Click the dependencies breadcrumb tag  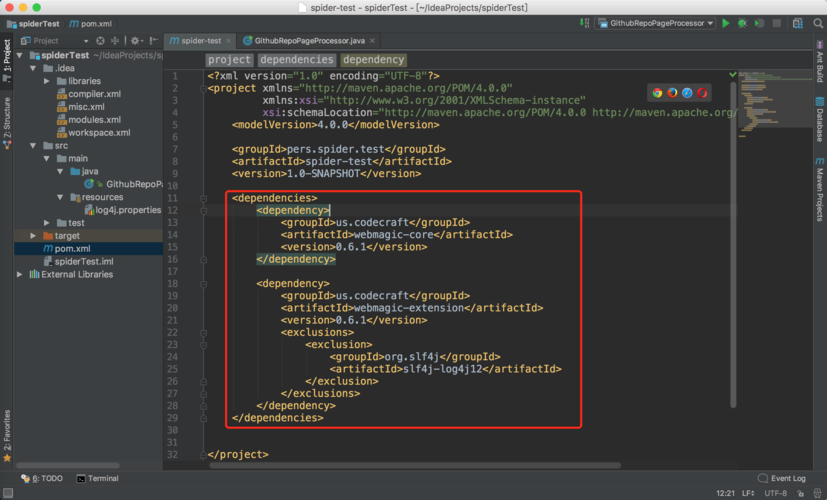pyautogui.click(x=297, y=60)
